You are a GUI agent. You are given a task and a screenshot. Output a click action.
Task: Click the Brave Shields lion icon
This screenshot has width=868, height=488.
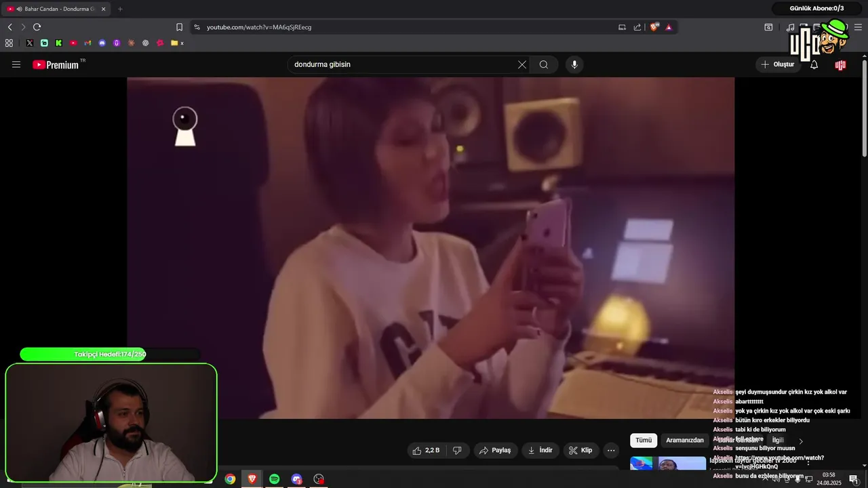pyautogui.click(x=654, y=27)
